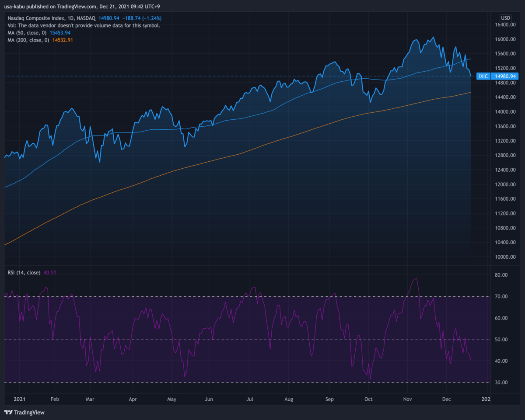Click the 14400.00 price axis label
The width and height of the screenshot is (525, 420).
point(506,97)
